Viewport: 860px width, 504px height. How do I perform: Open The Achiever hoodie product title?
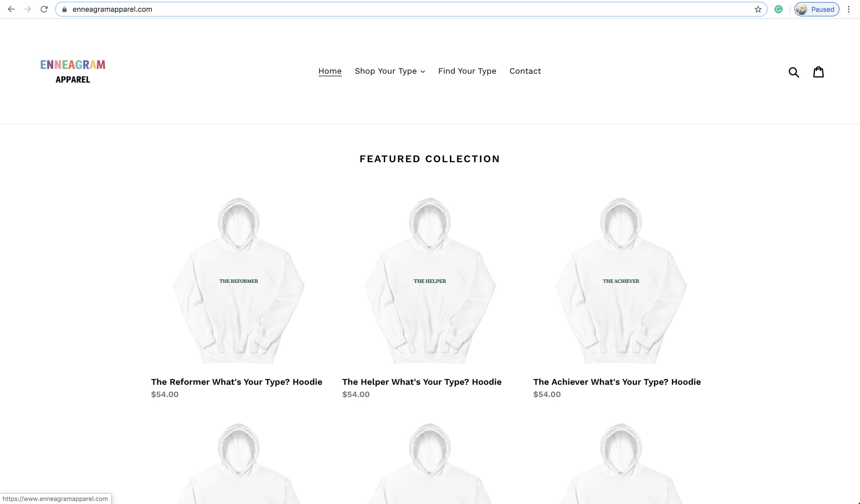click(x=617, y=382)
